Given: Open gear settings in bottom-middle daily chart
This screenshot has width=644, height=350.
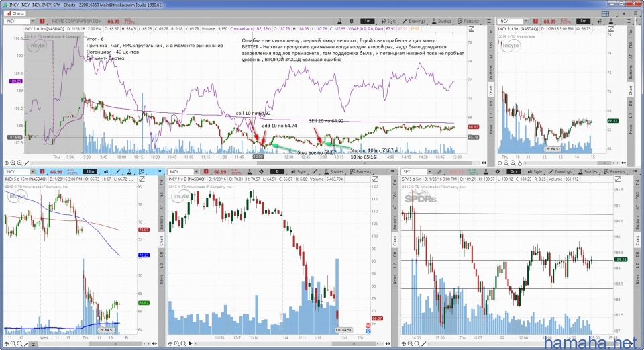Looking at the screenshot, I should (261, 171).
